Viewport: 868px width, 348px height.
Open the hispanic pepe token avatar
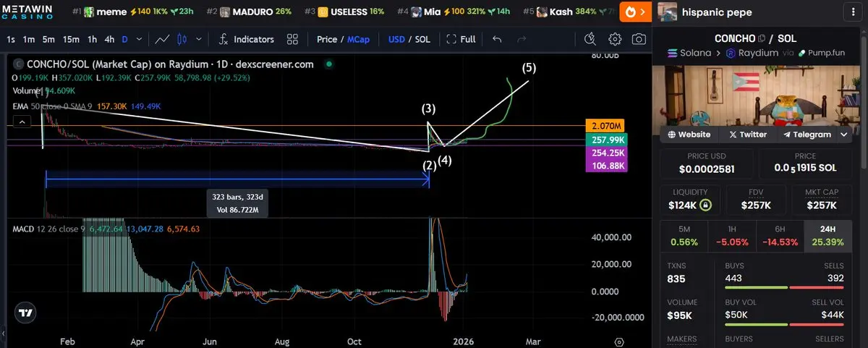(x=668, y=12)
